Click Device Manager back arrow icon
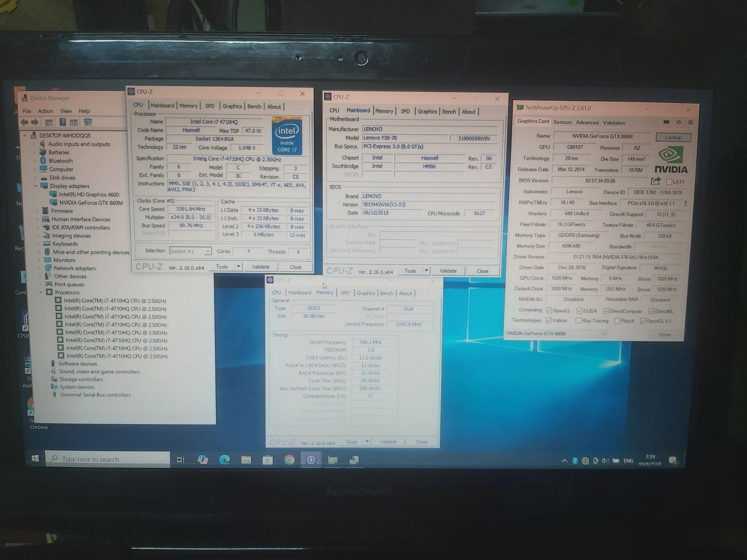Screen dimensions: 747x560 coord(24,122)
